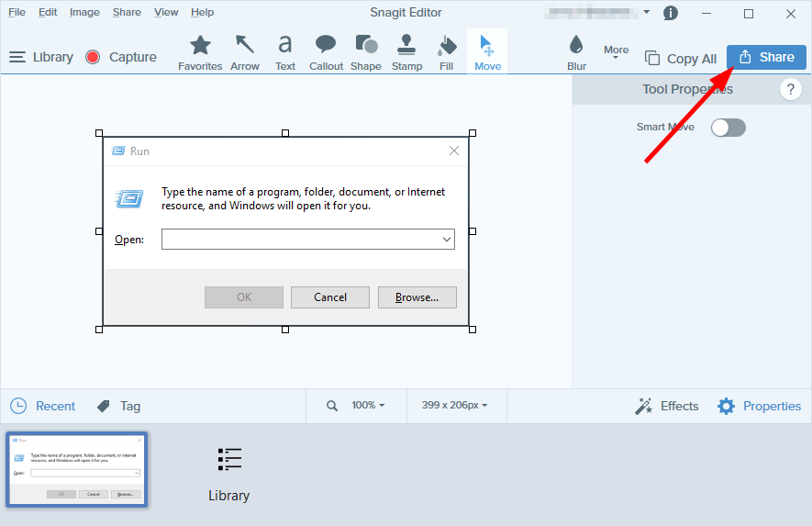This screenshot has width=812, height=526.
Task: Click Copy All button
Action: (x=681, y=59)
